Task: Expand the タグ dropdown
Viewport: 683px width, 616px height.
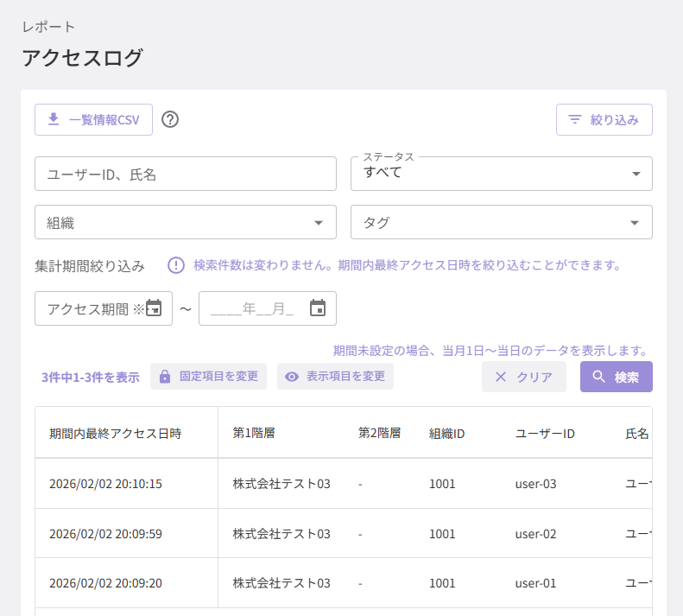Action: pyautogui.click(x=502, y=222)
